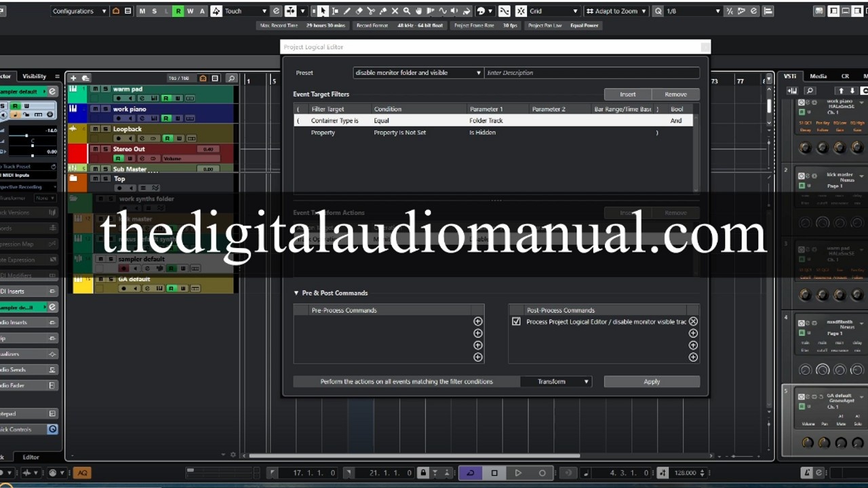Open the Adapt to Zoom dropdown
This screenshot has height=488, width=868.
[x=616, y=11]
